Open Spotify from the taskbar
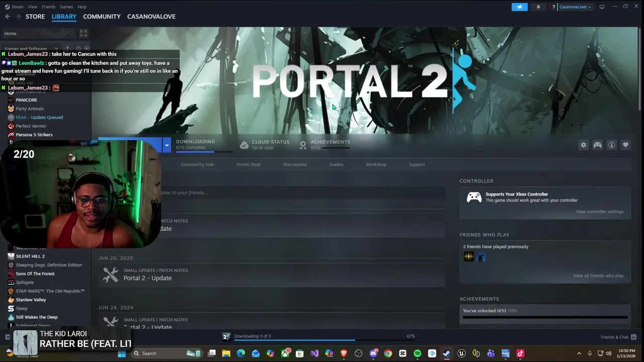The height and width of the screenshot is (362, 644). 417,353
